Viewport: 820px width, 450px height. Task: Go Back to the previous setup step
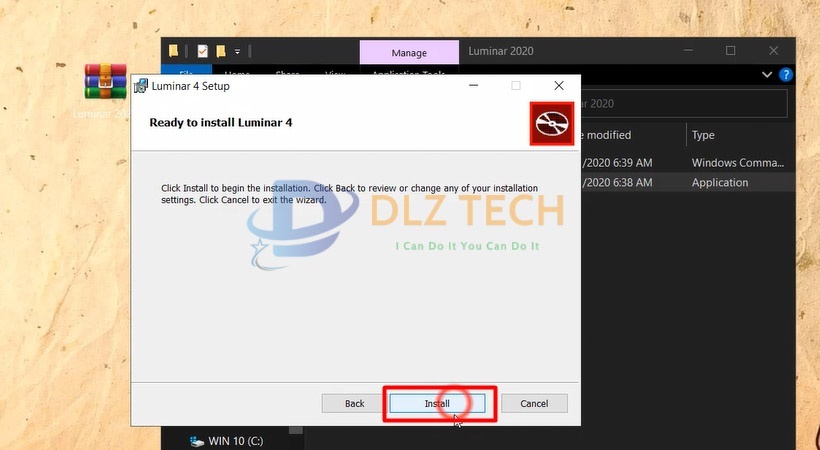(x=354, y=403)
